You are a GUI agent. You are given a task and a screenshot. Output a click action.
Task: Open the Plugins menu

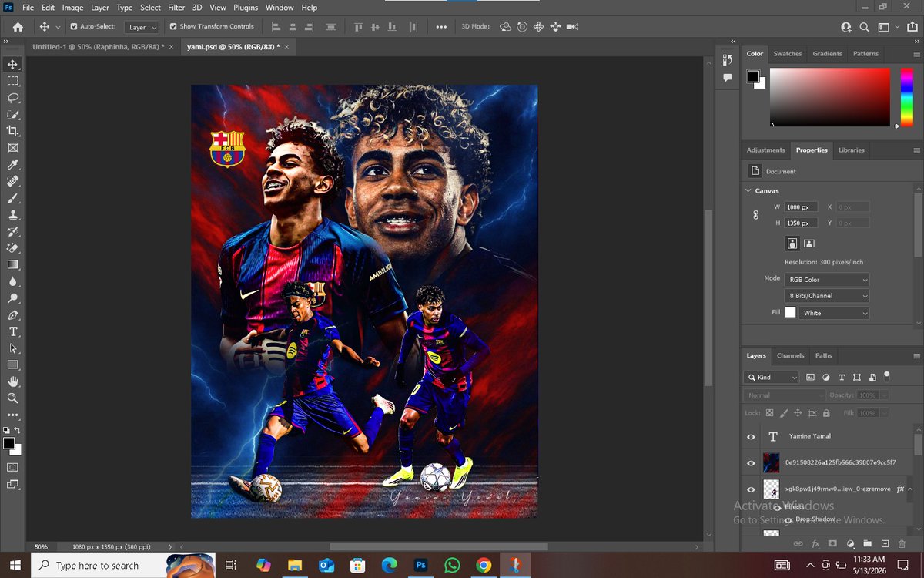[246, 8]
